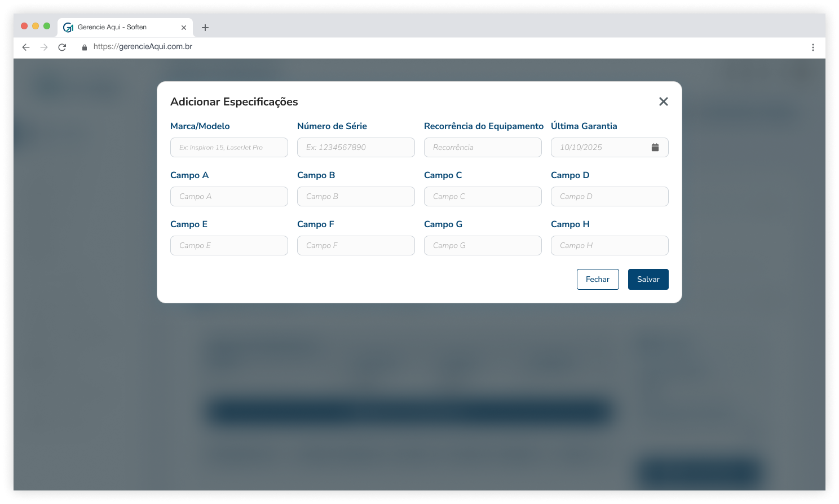
Task: Select the Gerencie Aqui - Soften tab
Action: click(x=113, y=27)
